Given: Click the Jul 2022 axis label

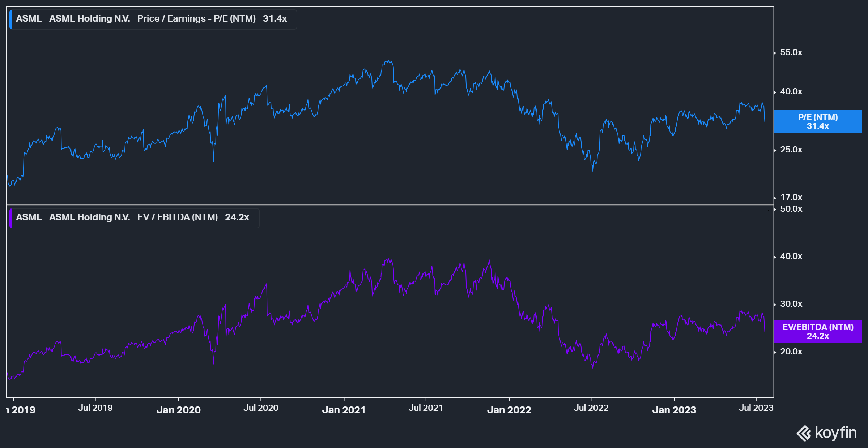Looking at the screenshot, I should pyautogui.click(x=591, y=408).
